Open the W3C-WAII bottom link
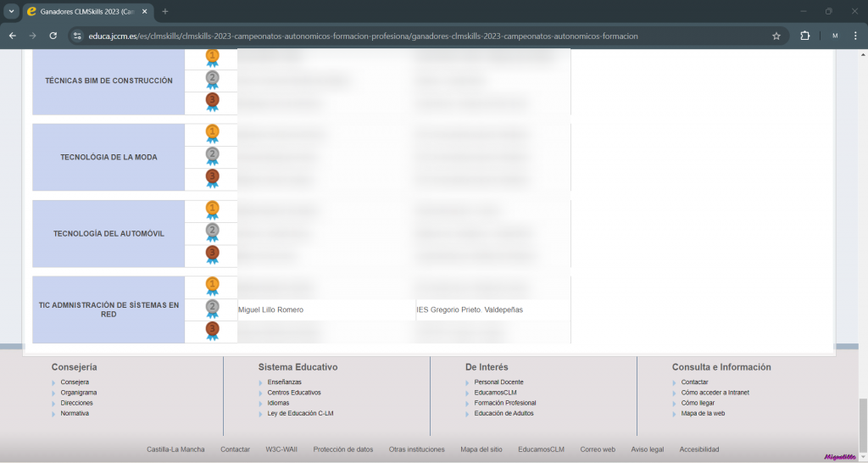 (281, 449)
